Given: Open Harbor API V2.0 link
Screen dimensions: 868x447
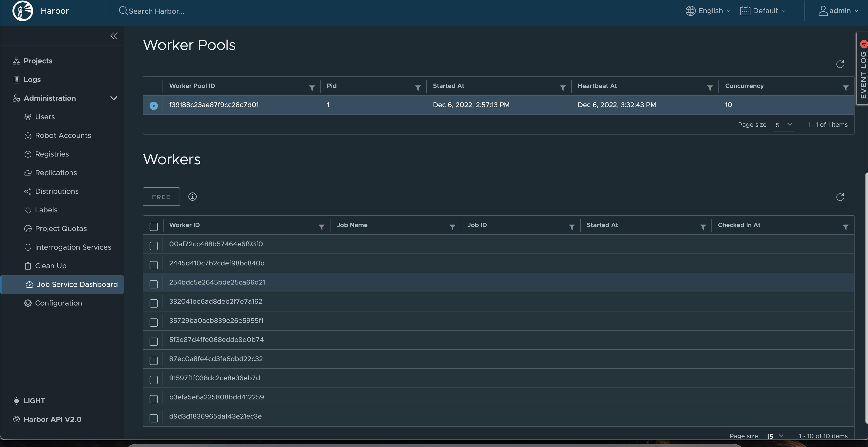Looking at the screenshot, I should pyautogui.click(x=47, y=419).
